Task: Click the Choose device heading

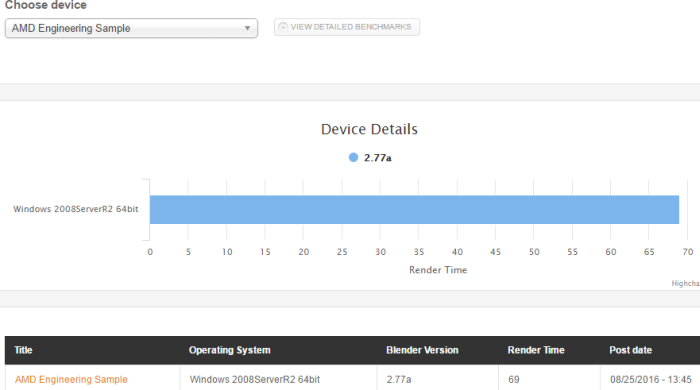Action: pos(46,5)
